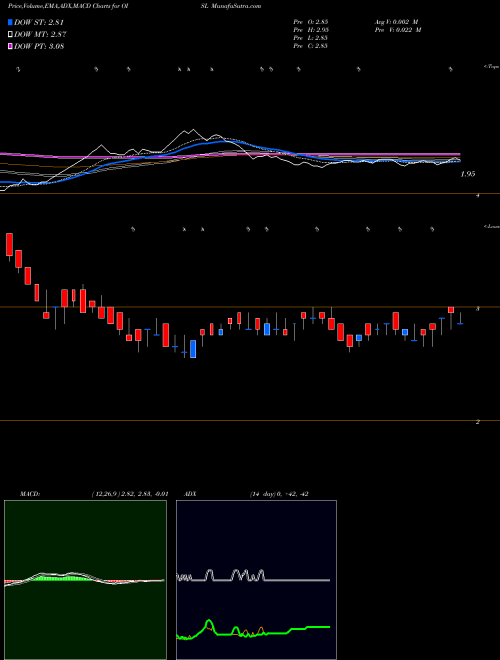This screenshot has width=500, height=660.
Task: Click the 'MACD:' panel label
Action: 30,494
